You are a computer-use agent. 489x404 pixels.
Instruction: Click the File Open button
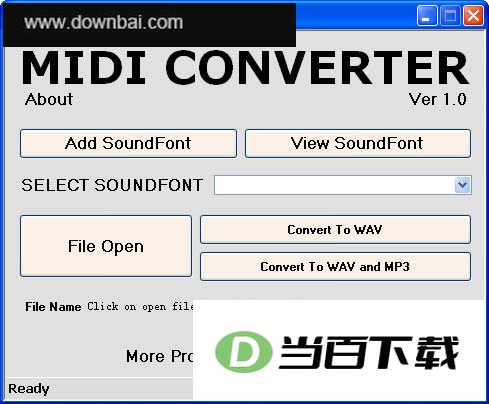point(106,246)
